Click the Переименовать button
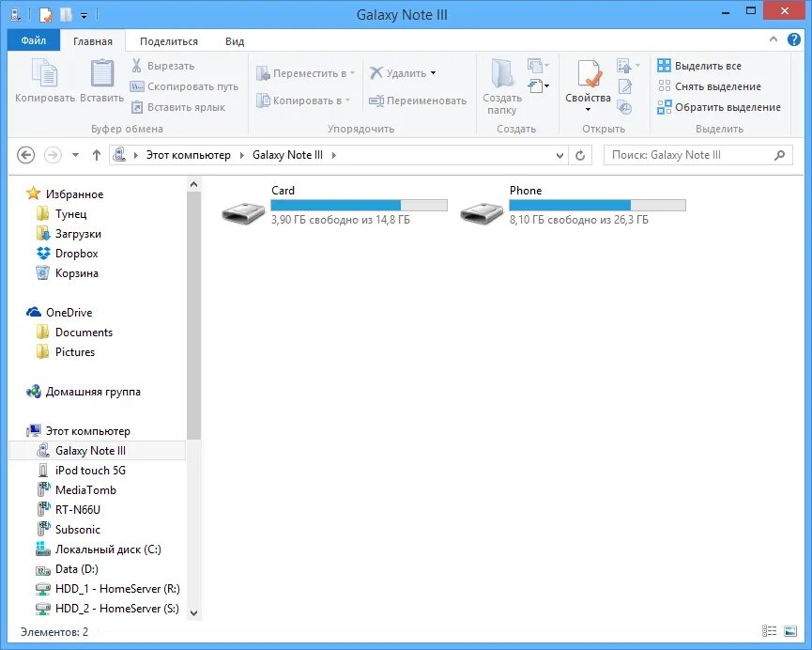The height and width of the screenshot is (650, 812). 418,101
